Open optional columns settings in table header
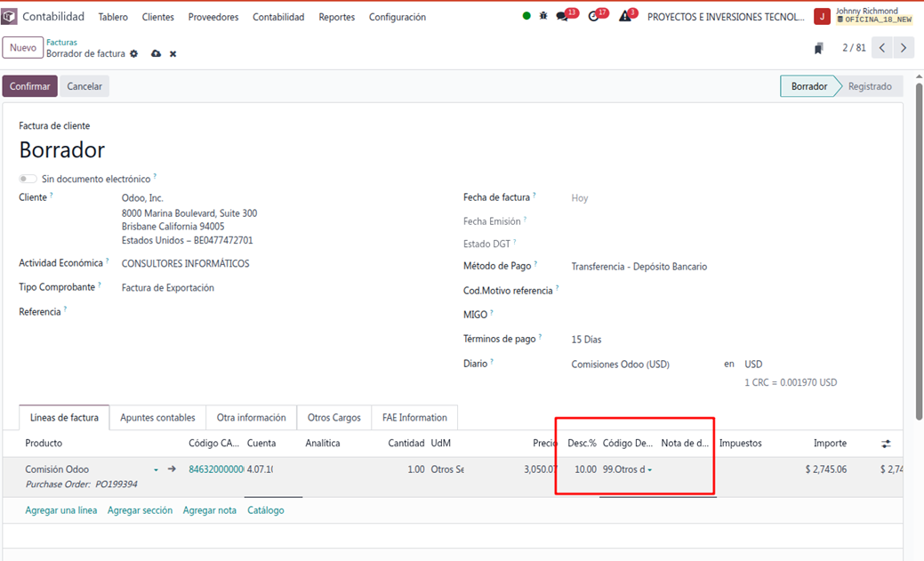The image size is (924, 561). pyautogui.click(x=885, y=444)
